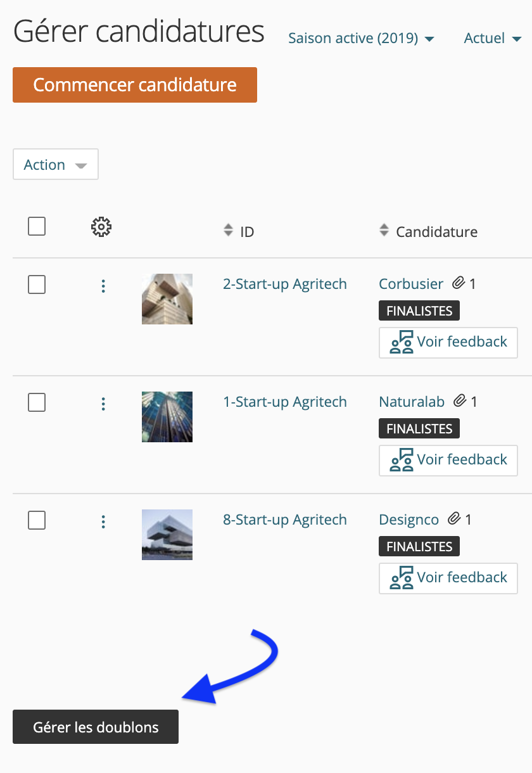Check the box for 2-Start-up Agritech row
Viewport: 532px width, 773px height.
point(37,284)
